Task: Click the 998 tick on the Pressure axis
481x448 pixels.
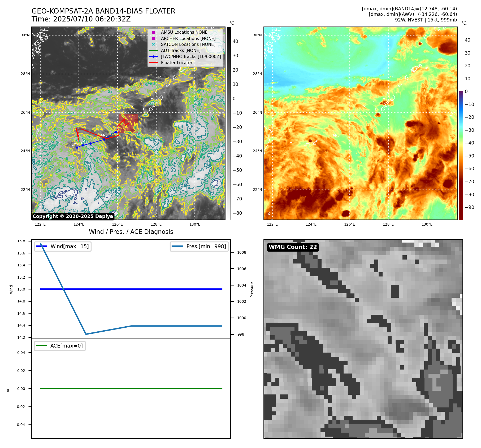Action: pos(241,334)
